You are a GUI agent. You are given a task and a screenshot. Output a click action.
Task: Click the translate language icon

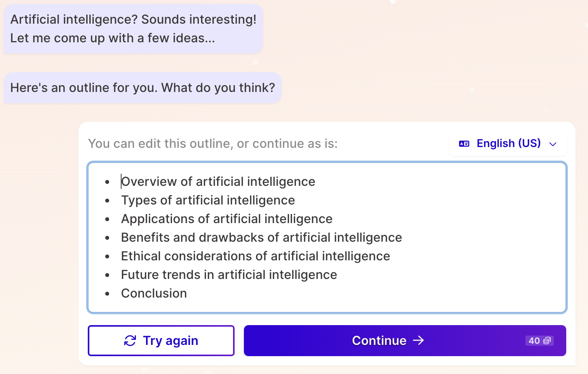tap(464, 144)
